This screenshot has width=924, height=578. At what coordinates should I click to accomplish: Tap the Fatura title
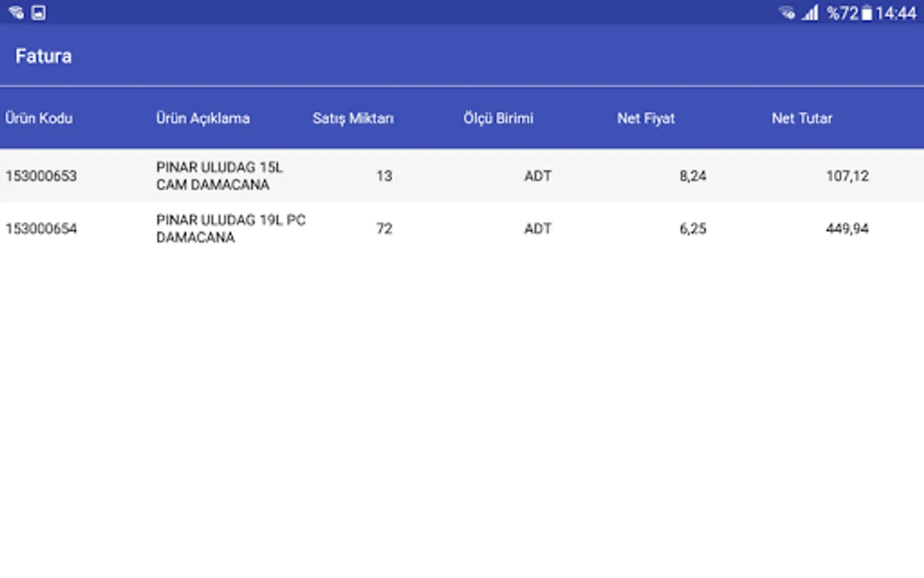(44, 56)
